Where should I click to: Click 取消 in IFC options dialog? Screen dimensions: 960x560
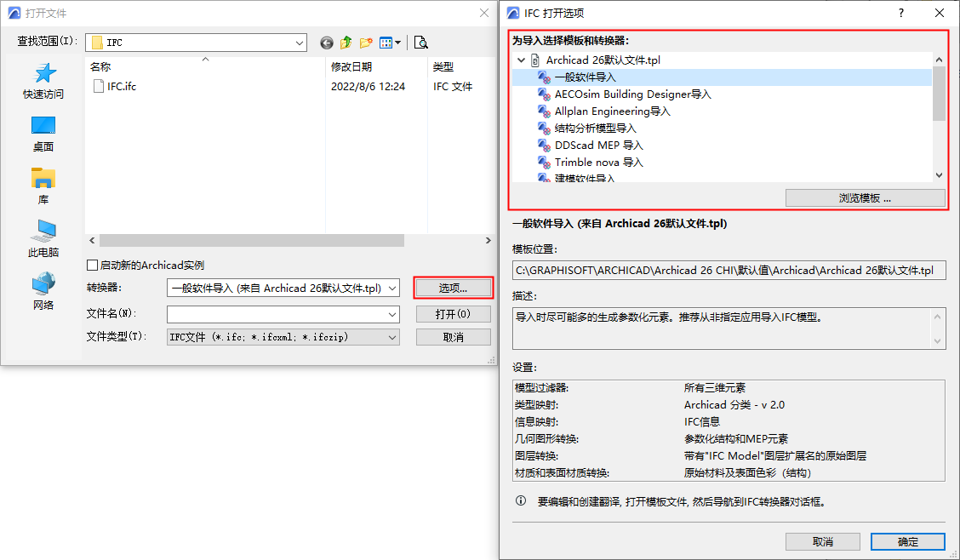point(823,541)
